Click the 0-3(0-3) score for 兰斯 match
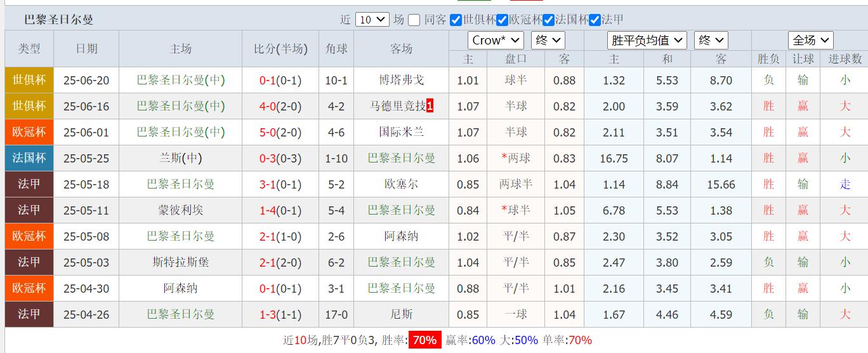The height and width of the screenshot is (353, 868). (280, 158)
